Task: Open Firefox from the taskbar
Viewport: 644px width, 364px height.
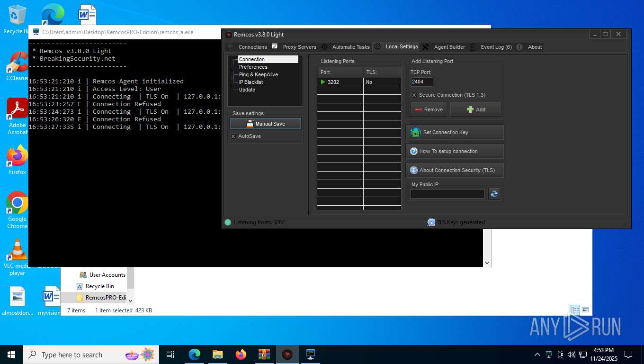Action: [x=241, y=355]
